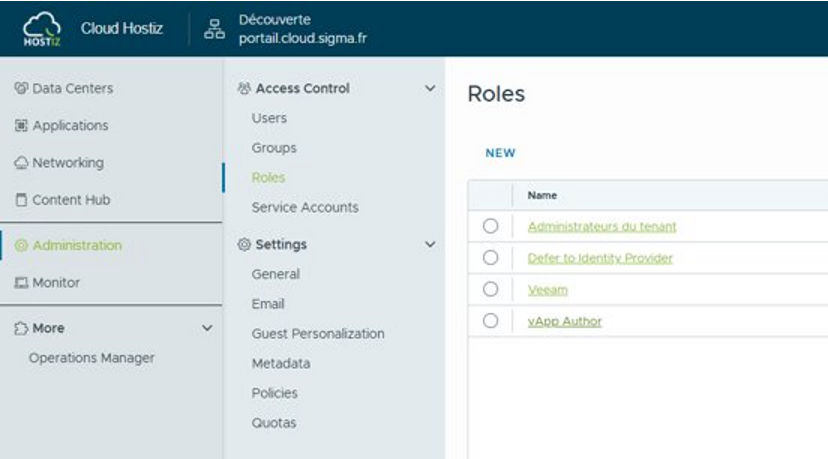Click the Hostiz cloud logo

point(42,28)
